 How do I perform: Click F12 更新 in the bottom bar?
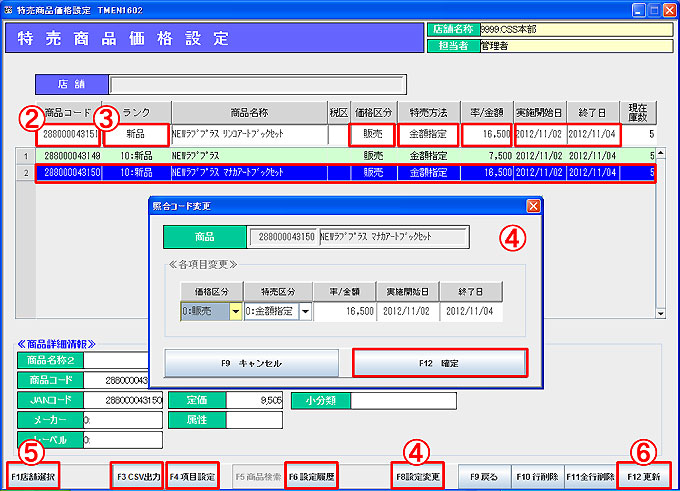(x=645, y=476)
